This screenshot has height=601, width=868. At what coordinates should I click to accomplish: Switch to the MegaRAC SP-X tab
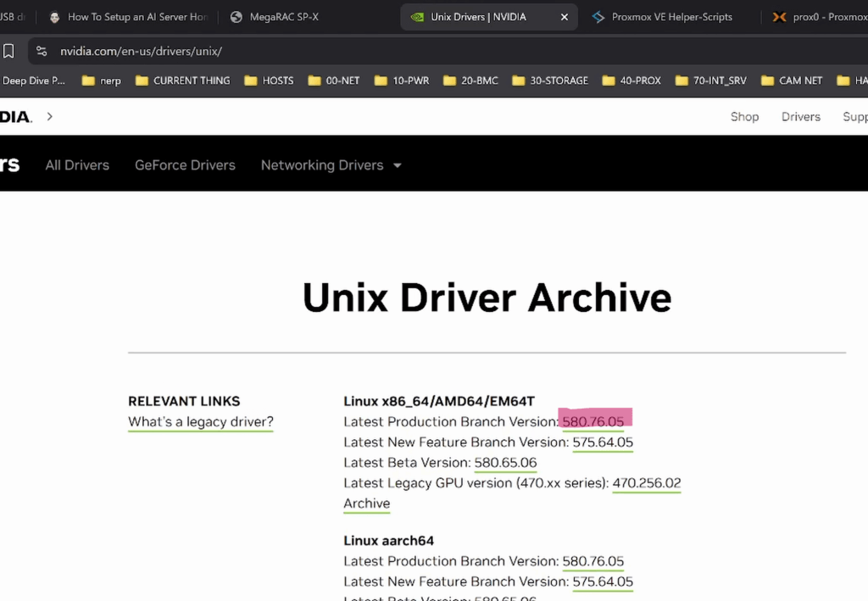pos(283,17)
